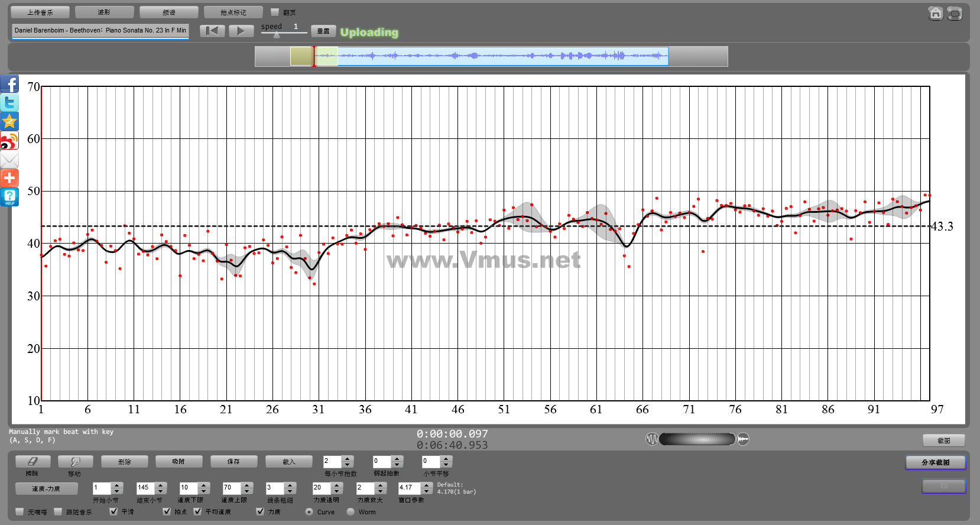This screenshot has height=525, width=980.
Task: Click the 分享截图 share screenshot button
Action: (x=935, y=462)
